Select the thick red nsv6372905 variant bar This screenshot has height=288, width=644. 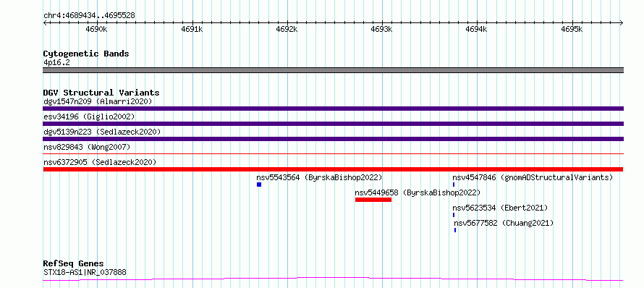[333, 169]
